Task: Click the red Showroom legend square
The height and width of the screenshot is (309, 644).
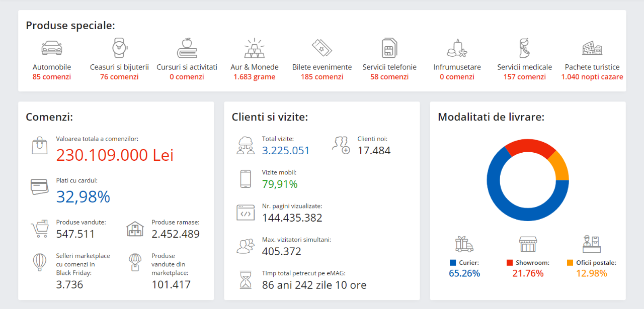Action: point(510,263)
